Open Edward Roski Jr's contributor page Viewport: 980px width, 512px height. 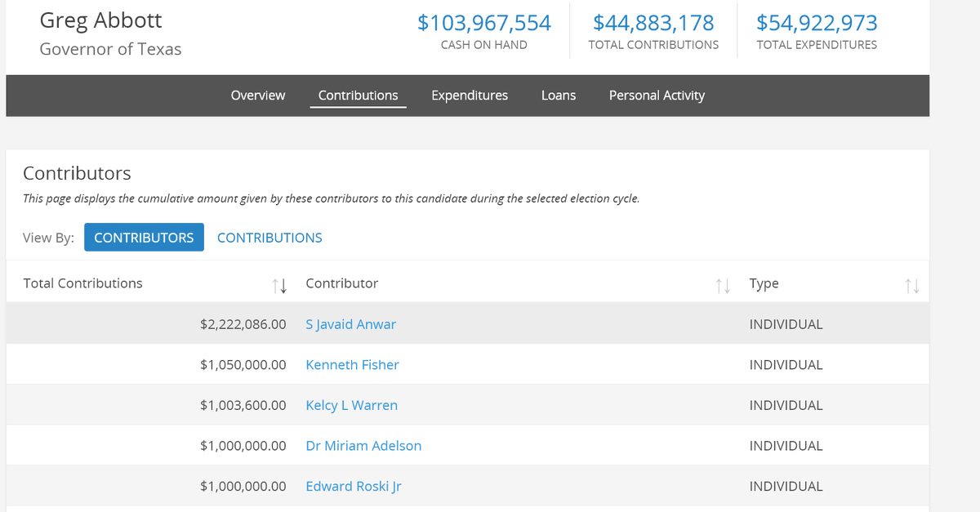pyautogui.click(x=354, y=486)
